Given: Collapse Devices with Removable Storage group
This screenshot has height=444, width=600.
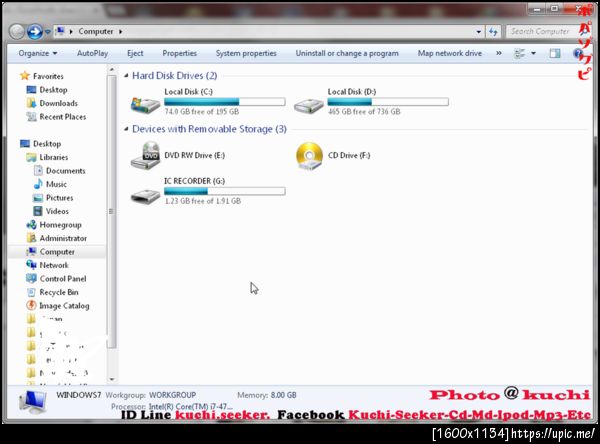Looking at the screenshot, I should point(126,129).
